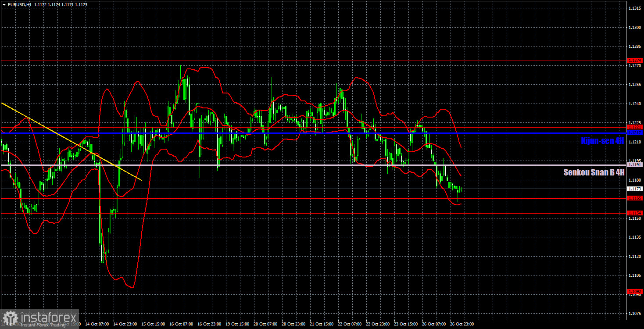644x329 pixels.
Task: Click the 21 Oct 15:00 time label
Action: tap(321, 324)
